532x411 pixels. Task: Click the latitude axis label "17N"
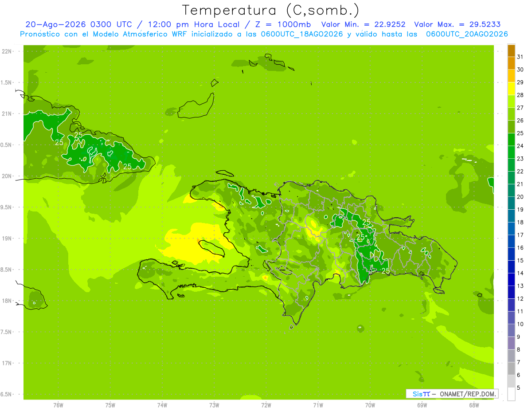[7, 363]
